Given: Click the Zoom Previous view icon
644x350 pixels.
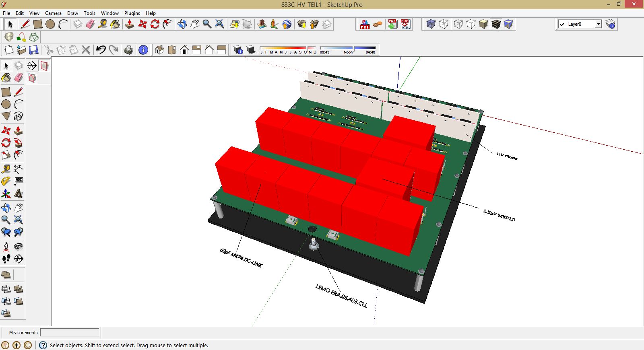Looking at the screenshot, I should pos(6,232).
